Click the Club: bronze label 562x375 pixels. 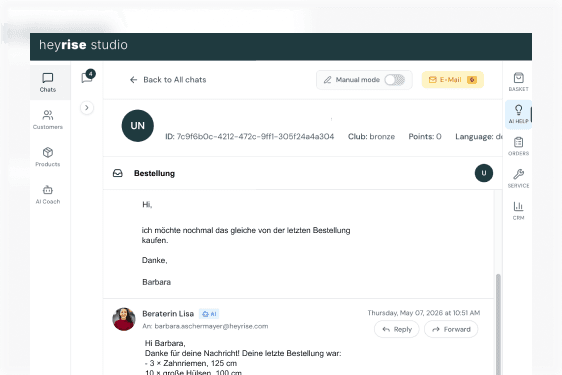pyautogui.click(x=371, y=137)
